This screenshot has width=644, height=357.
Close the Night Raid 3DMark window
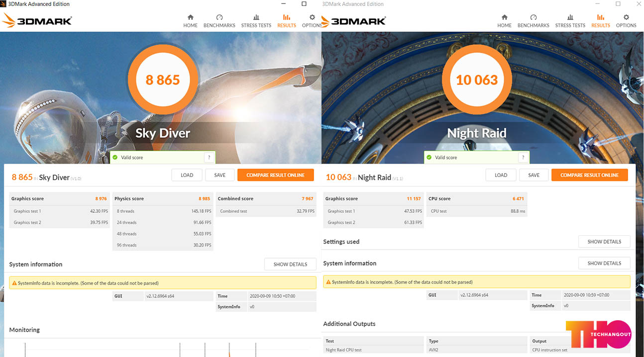[x=638, y=4]
